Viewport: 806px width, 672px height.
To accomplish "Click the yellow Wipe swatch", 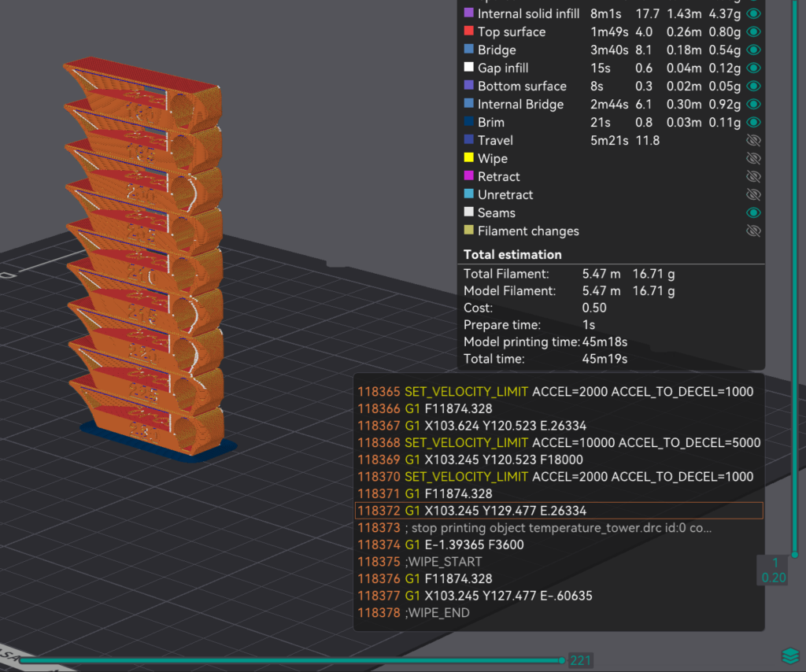I will (469, 157).
